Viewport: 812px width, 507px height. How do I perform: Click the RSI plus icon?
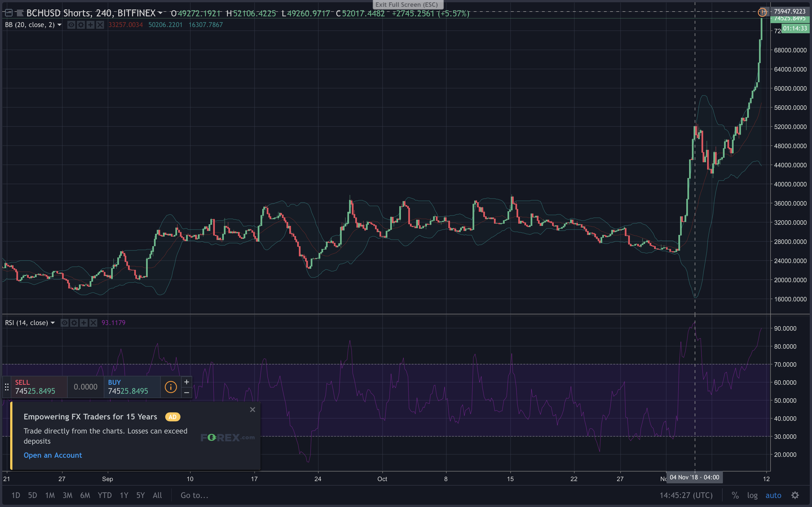[83, 323]
